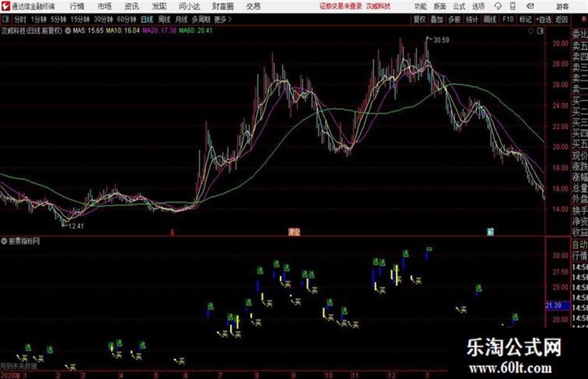This screenshot has width=588, height=379.
Task: Click the teal marker icon on the time axis
Action: [490, 232]
